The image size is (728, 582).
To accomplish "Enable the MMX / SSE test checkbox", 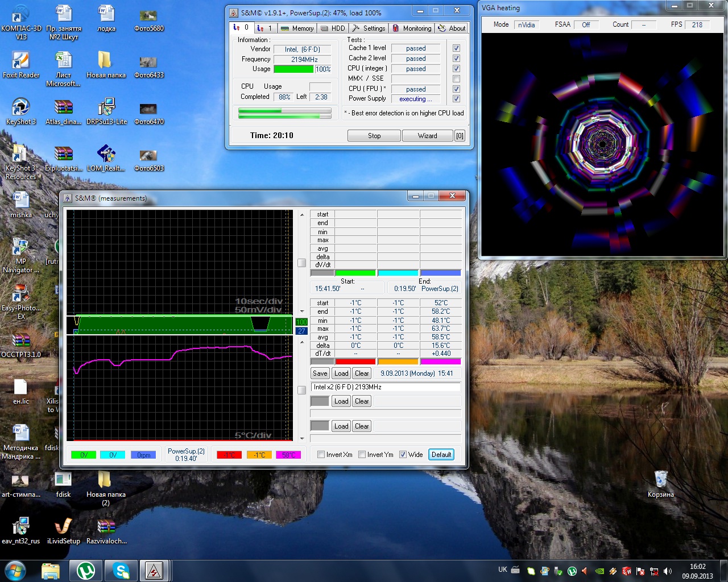I will [x=456, y=78].
